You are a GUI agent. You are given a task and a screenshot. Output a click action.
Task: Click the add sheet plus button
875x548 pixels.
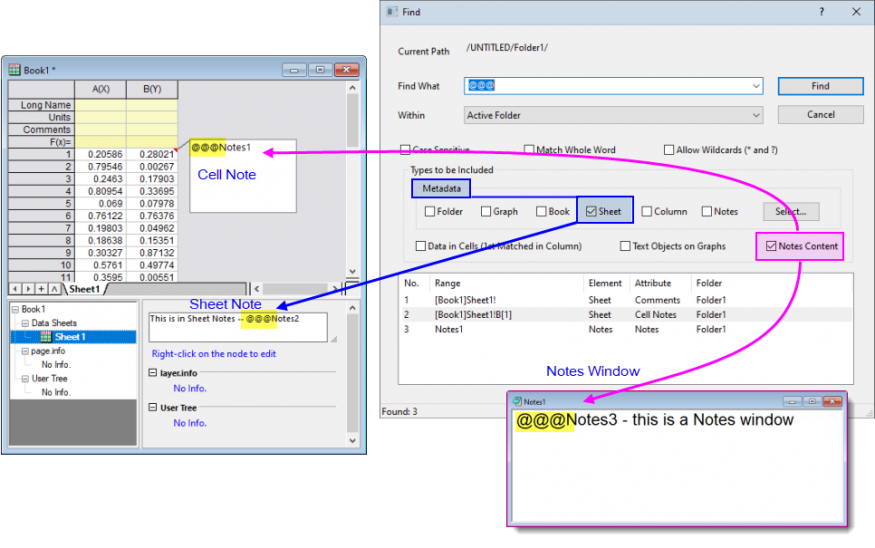(x=41, y=289)
